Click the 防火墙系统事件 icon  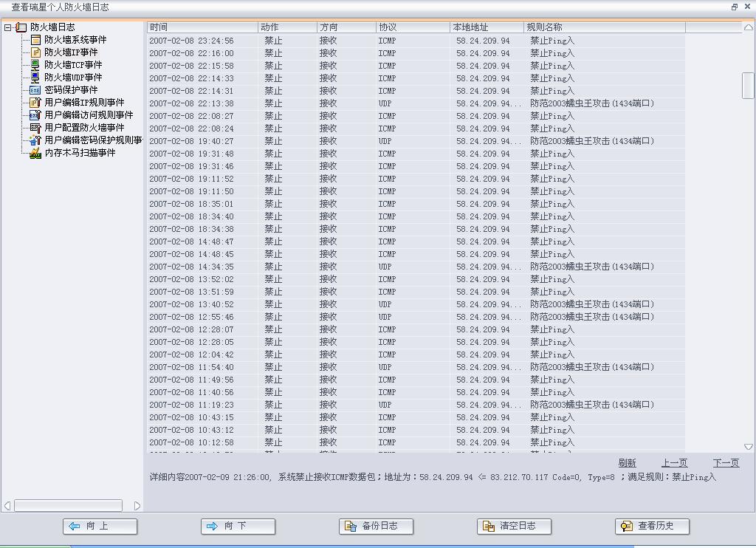click(35, 40)
